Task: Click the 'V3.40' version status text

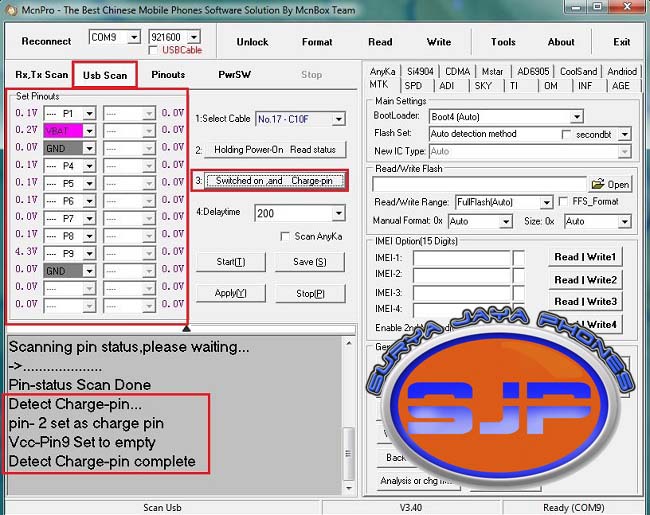Action: pos(410,508)
